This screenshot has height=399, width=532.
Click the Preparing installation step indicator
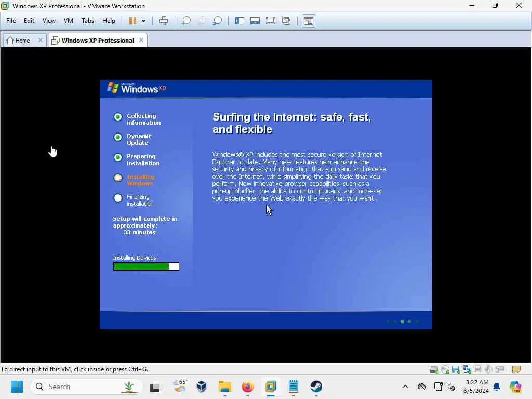click(118, 157)
